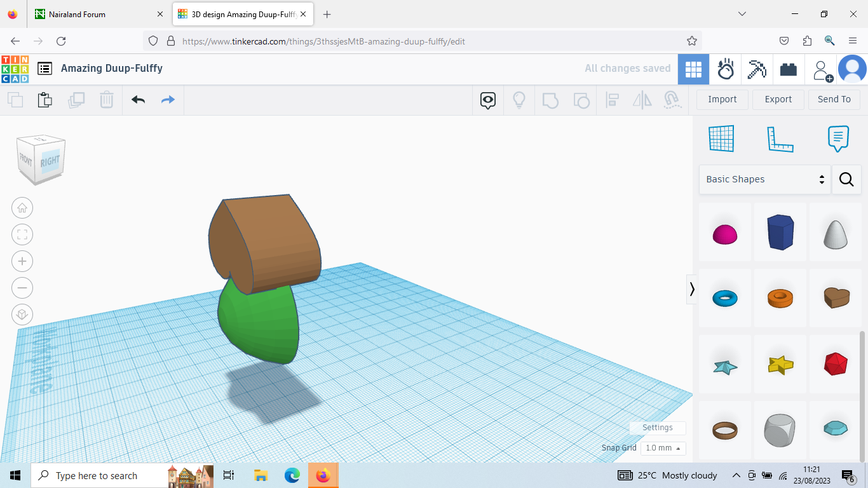This screenshot has width=868, height=488.
Task: Click the Ruler tool icon
Action: tap(780, 139)
